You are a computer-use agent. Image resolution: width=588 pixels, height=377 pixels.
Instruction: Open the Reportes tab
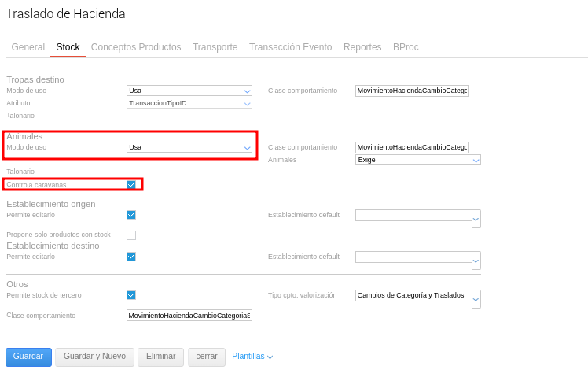pyautogui.click(x=362, y=47)
